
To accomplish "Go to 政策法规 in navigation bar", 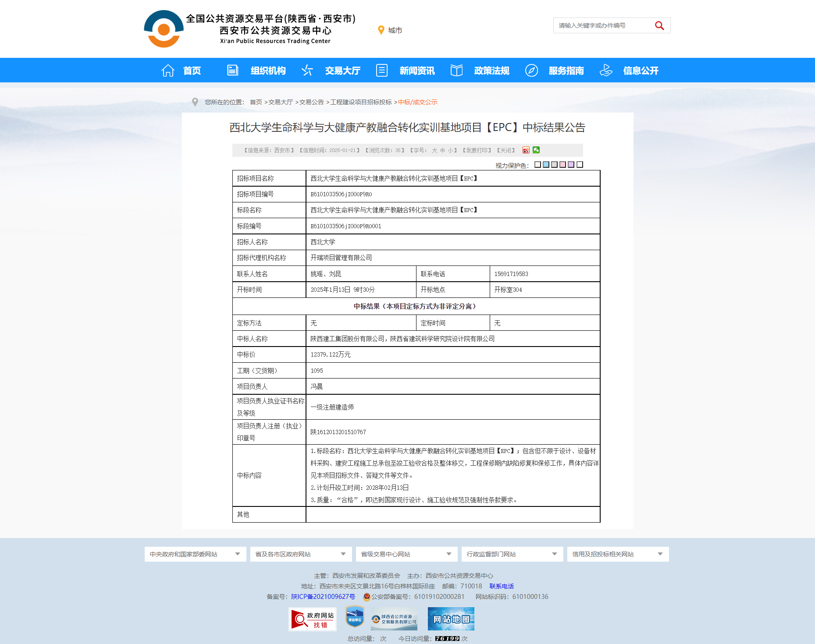I will pos(491,71).
